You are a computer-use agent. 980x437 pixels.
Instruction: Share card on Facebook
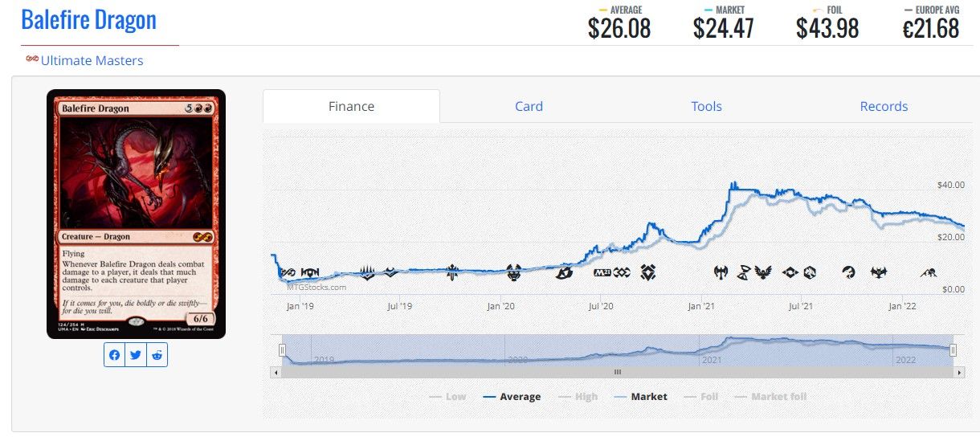[x=115, y=355]
